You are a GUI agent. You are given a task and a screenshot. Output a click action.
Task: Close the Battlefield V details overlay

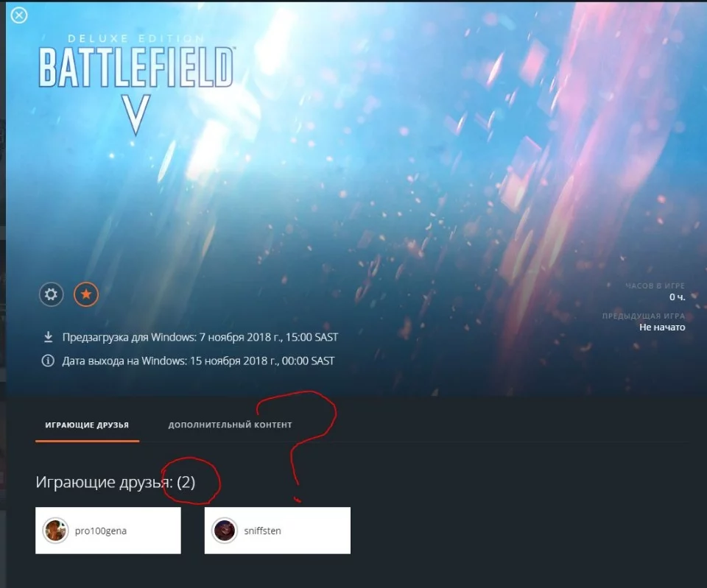pos(19,15)
